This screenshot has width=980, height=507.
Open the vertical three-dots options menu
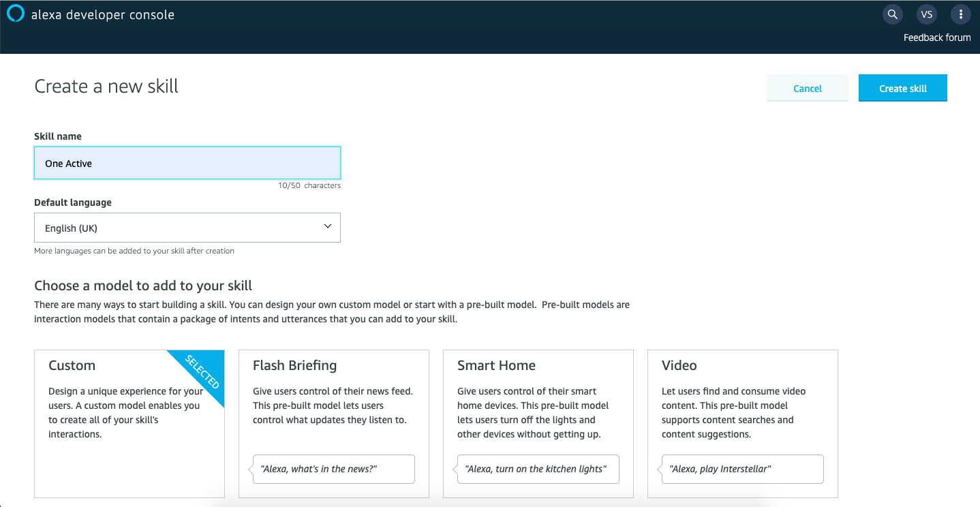coord(961,14)
